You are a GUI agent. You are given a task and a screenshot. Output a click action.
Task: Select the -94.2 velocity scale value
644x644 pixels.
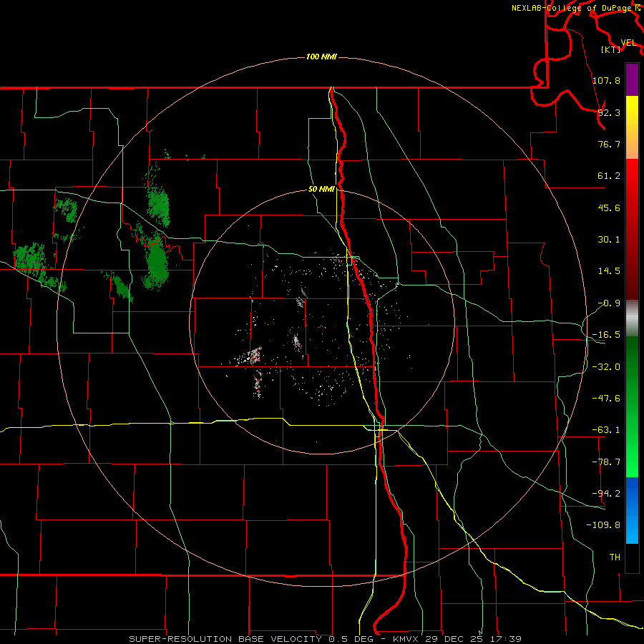point(606,494)
